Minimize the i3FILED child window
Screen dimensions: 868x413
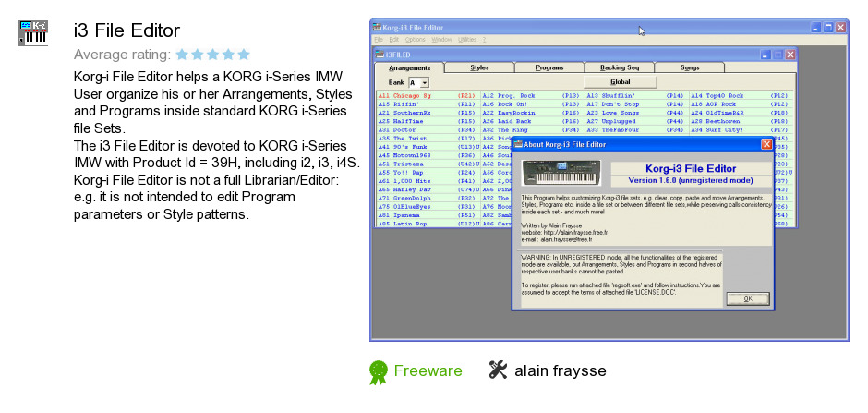[766, 55]
